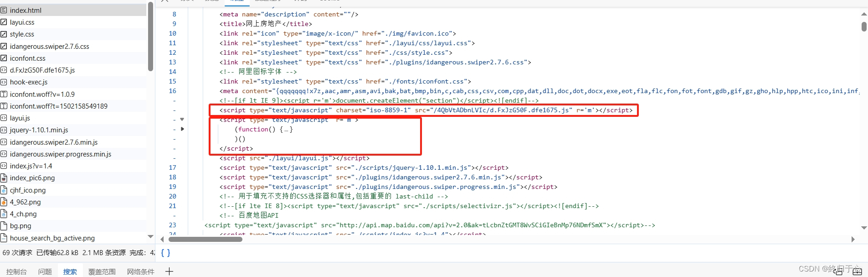Screen dimensions: 868x277
Task: Click the code pane scroll-down arrow
Action: point(864,228)
